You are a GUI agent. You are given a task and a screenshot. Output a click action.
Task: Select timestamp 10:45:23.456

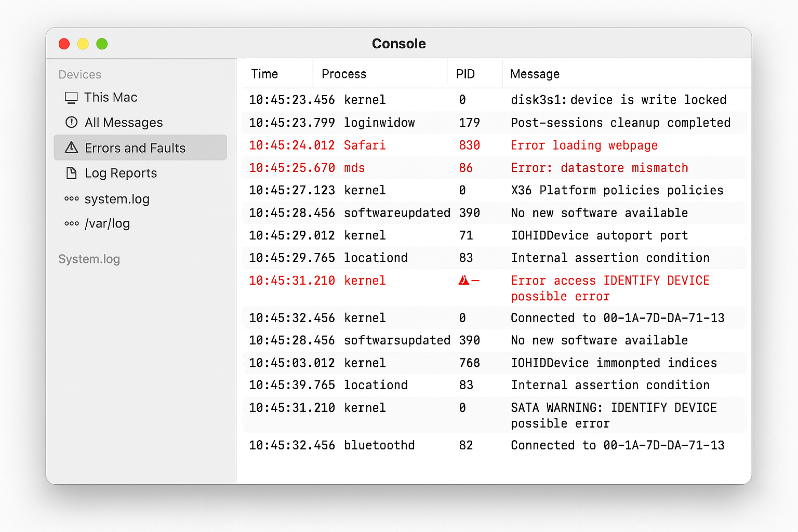pyautogui.click(x=292, y=100)
